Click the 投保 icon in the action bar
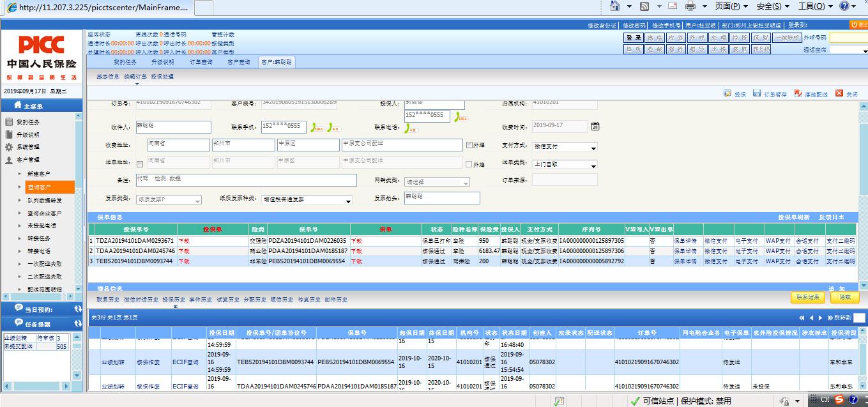Image resolution: width=868 pixels, height=407 pixels. [727, 93]
